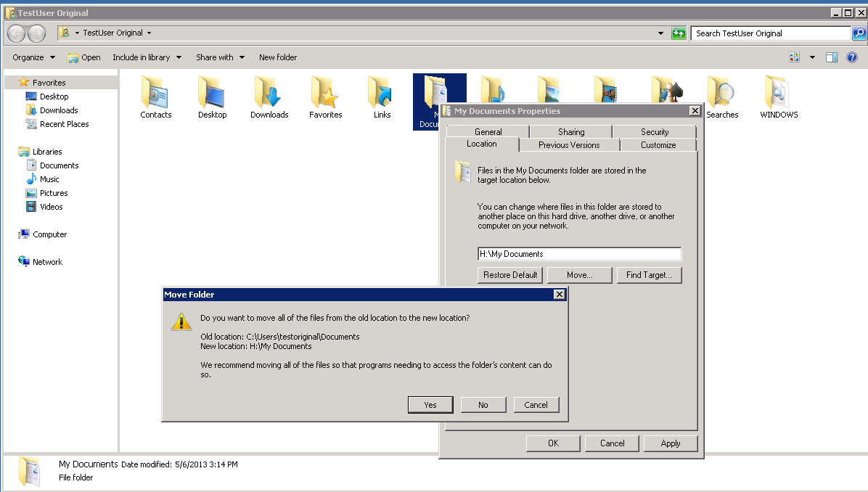Click the Find Target... button

pos(649,275)
